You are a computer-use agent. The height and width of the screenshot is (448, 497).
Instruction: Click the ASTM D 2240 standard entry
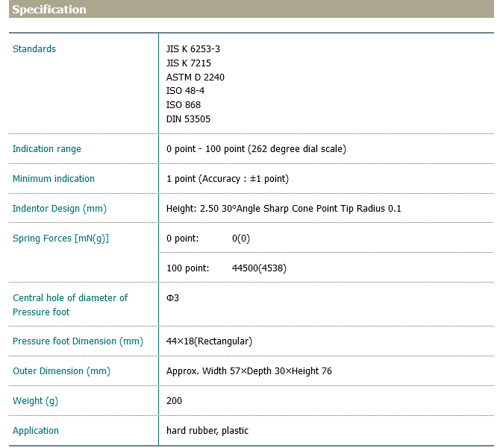coord(195,78)
